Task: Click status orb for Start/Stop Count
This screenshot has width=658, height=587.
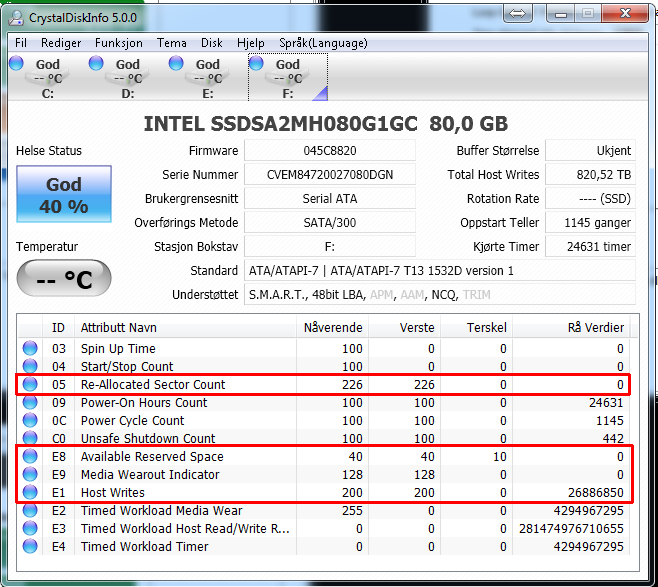Action: 30,366
